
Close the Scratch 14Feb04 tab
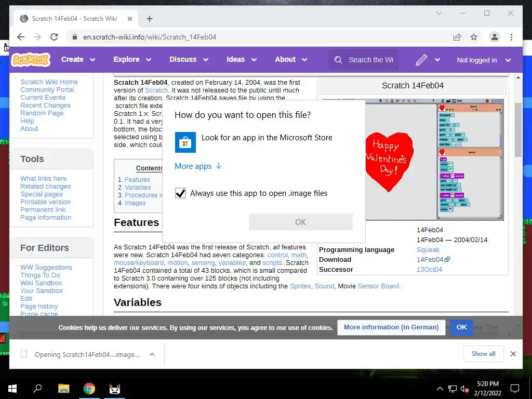(x=129, y=19)
